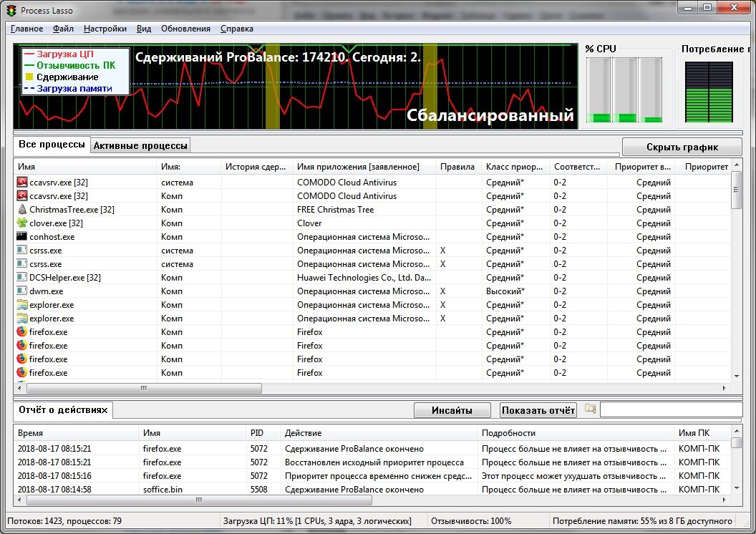Viewport: 756px width, 534px height.
Task: Click the clover.exe green clover icon
Action: [x=21, y=223]
